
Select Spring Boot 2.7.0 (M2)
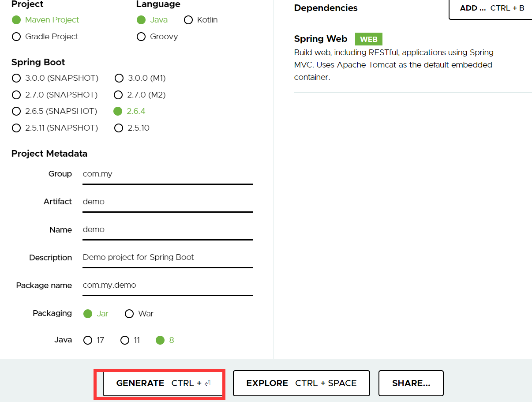tap(140, 95)
